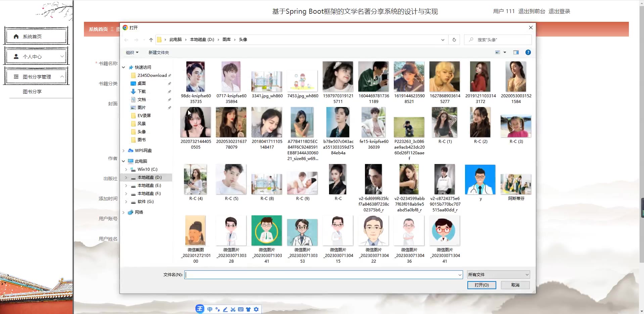Screen dimensions: 644x314
Task: Click the refresh icon in address bar
Action: pyautogui.click(x=454, y=40)
